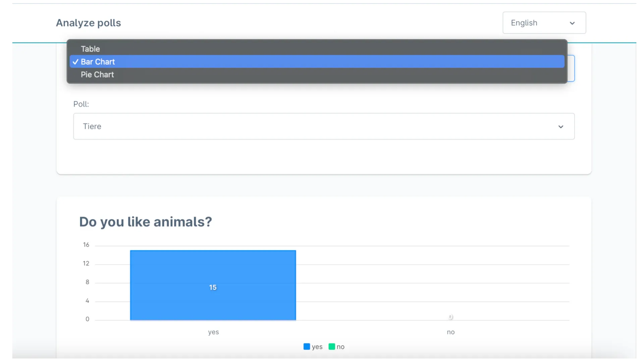The height and width of the screenshot is (362, 644).
Task: Select Table from the view options
Action: [x=90, y=49]
